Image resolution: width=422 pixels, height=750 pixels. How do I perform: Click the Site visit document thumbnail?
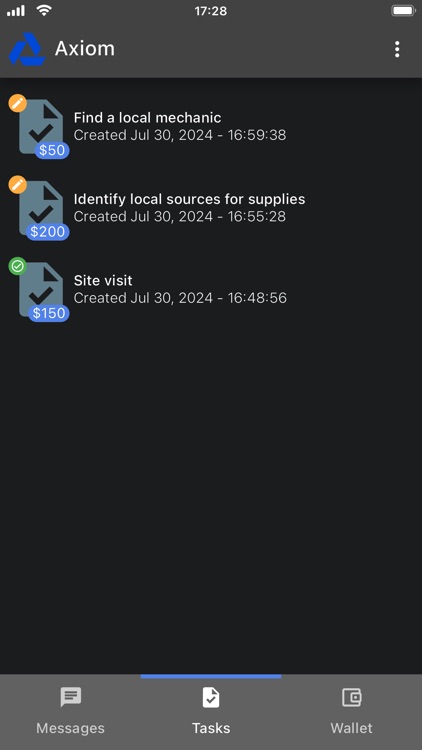coord(41,289)
